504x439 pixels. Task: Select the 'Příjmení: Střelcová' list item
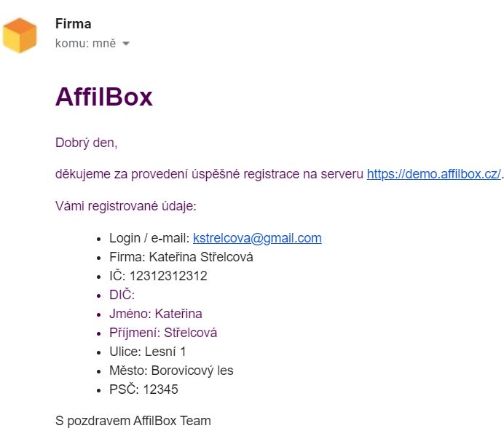click(x=163, y=333)
